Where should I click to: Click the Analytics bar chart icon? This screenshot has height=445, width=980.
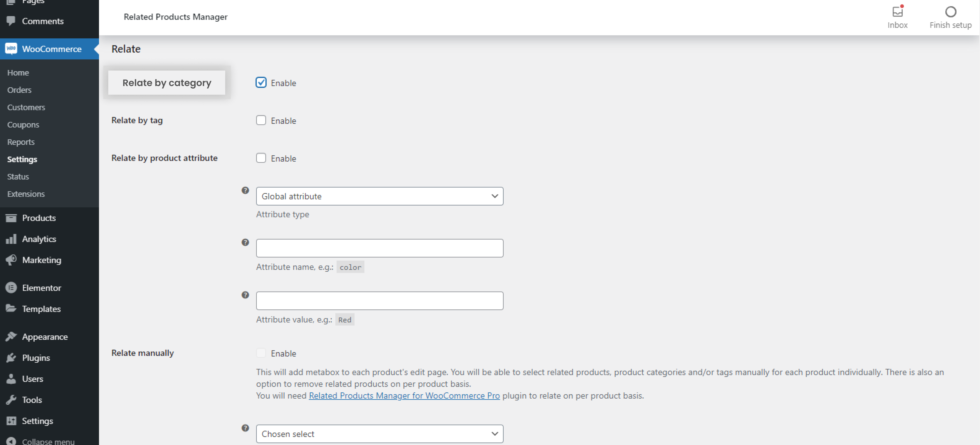(x=11, y=239)
